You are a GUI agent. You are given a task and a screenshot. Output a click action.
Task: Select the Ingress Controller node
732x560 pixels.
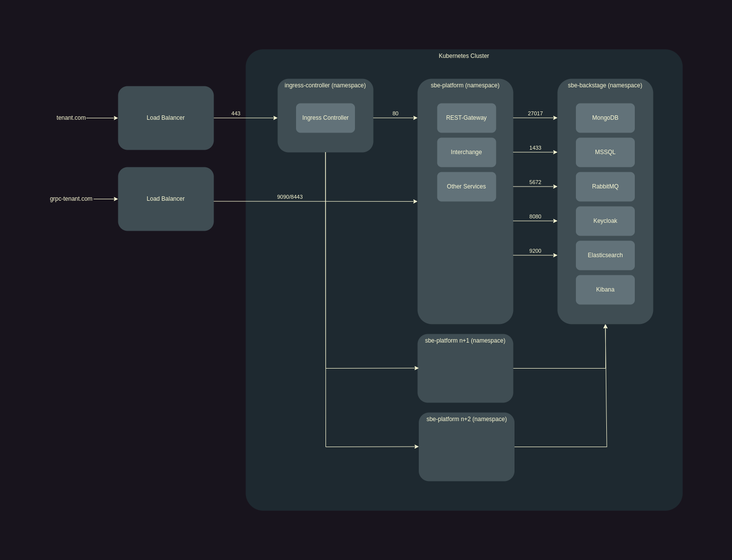(x=325, y=118)
